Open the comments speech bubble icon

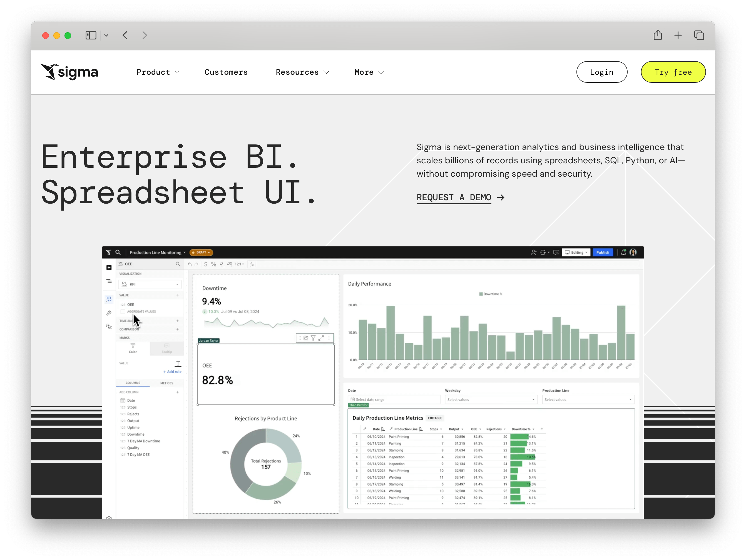click(556, 252)
